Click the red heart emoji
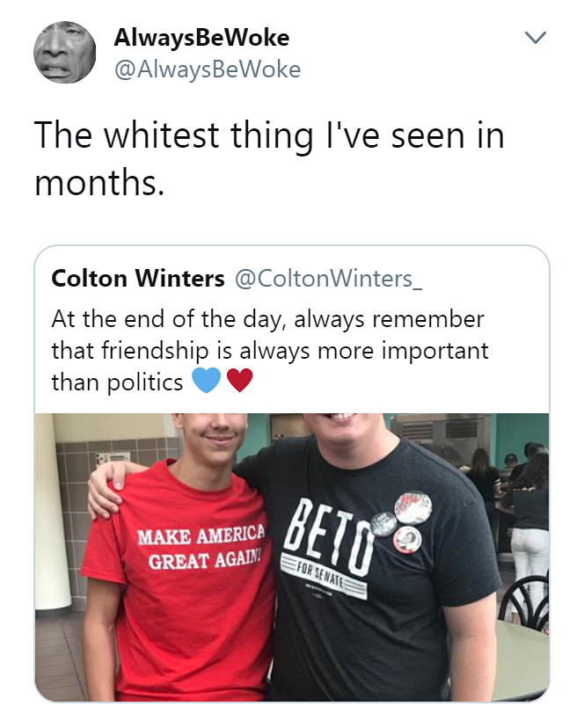The image size is (584, 728). [x=239, y=382]
